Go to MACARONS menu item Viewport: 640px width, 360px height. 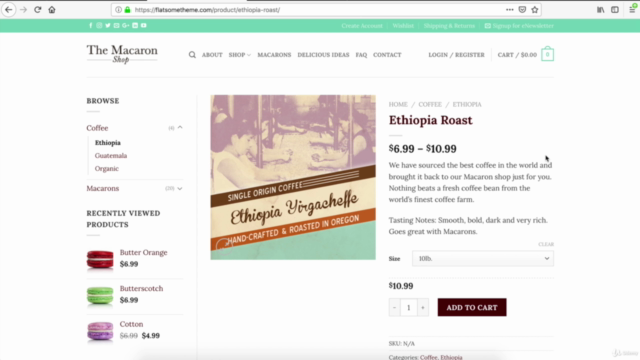(274, 55)
